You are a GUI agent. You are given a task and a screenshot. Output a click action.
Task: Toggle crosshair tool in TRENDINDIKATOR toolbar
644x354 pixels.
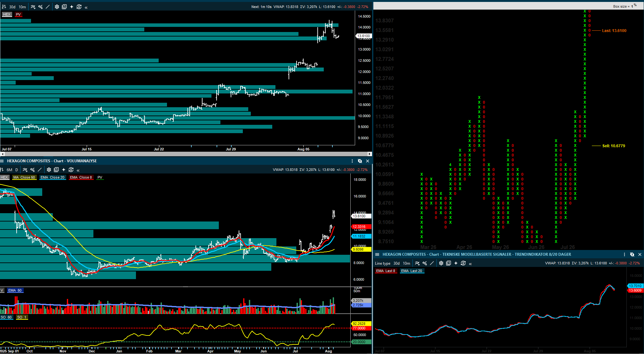click(456, 263)
